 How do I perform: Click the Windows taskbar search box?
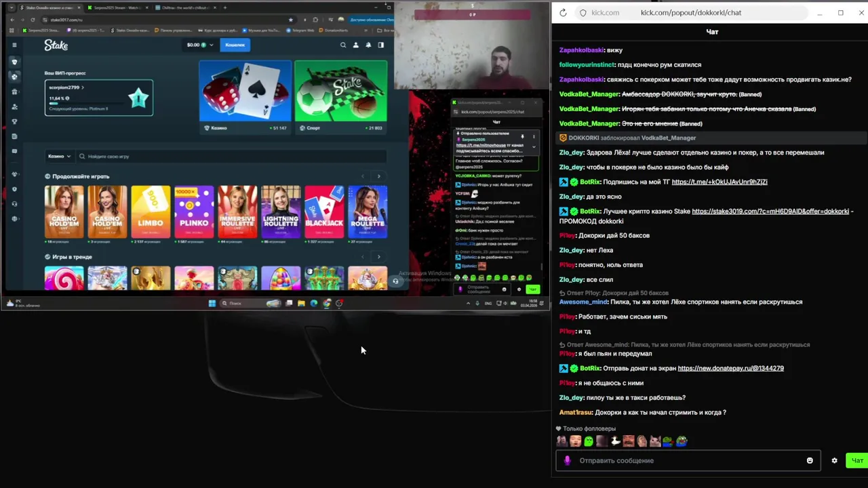click(x=251, y=303)
